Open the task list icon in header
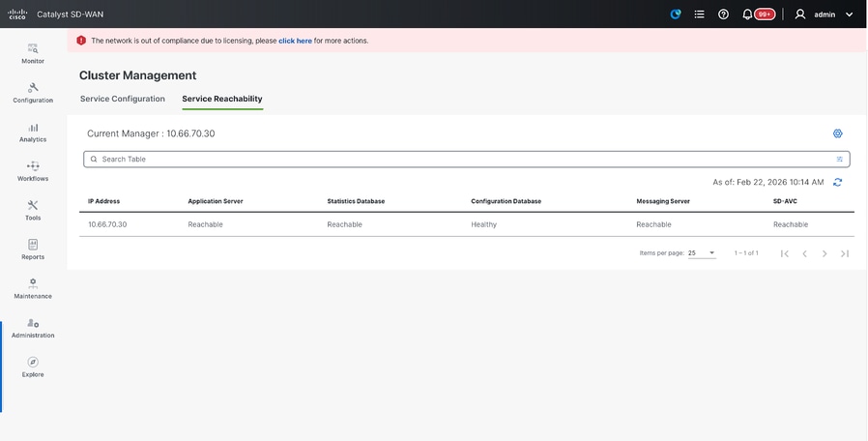This screenshot has width=868, height=441. click(700, 15)
